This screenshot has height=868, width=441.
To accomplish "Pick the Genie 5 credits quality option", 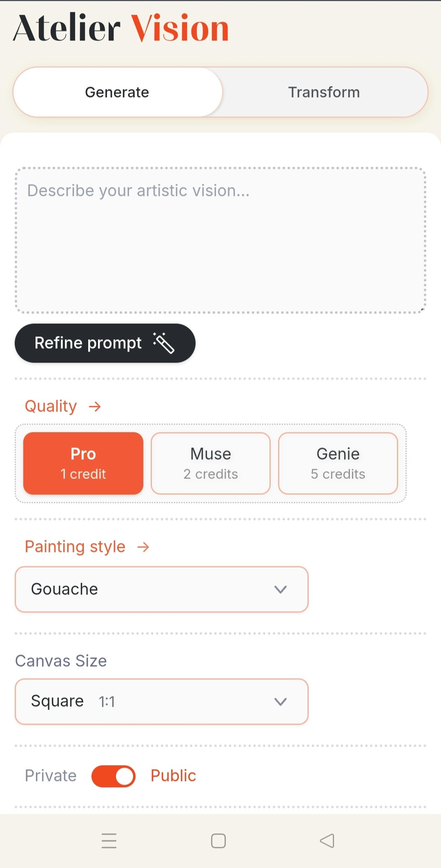I will pyautogui.click(x=338, y=463).
